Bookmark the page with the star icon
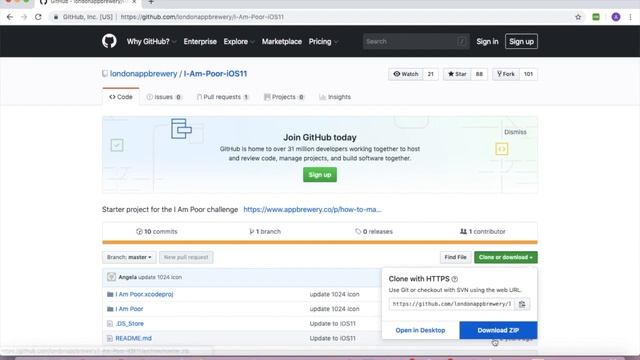The width and height of the screenshot is (640, 360). click(578, 17)
